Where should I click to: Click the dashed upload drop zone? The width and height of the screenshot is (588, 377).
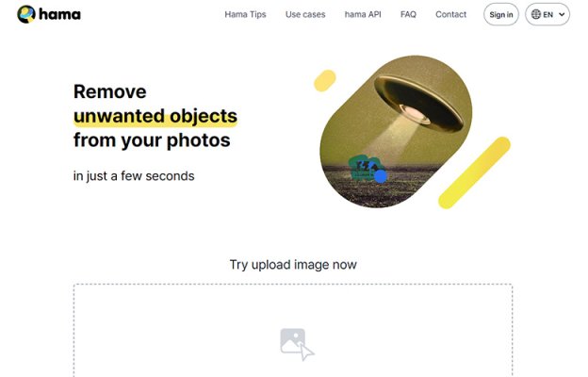[293, 330]
